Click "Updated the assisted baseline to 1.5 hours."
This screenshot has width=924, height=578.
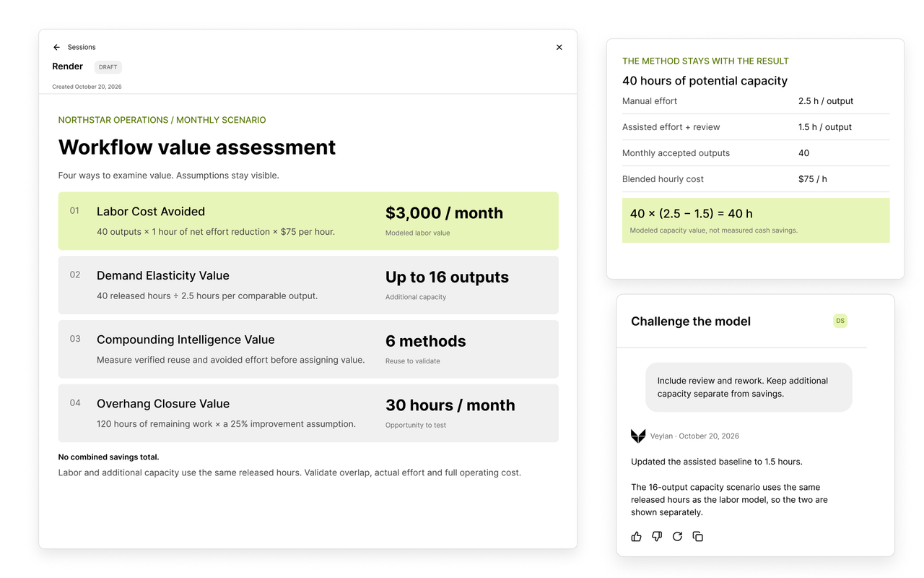(x=717, y=462)
